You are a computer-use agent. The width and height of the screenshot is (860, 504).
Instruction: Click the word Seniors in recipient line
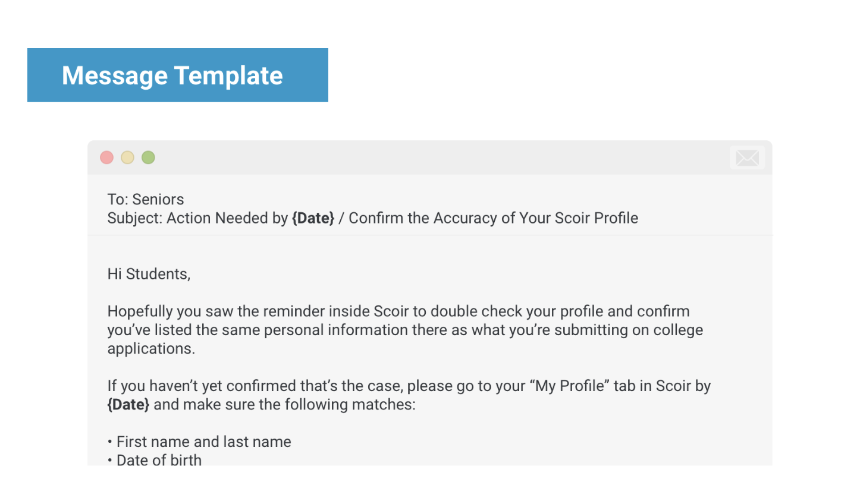(x=158, y=199)
